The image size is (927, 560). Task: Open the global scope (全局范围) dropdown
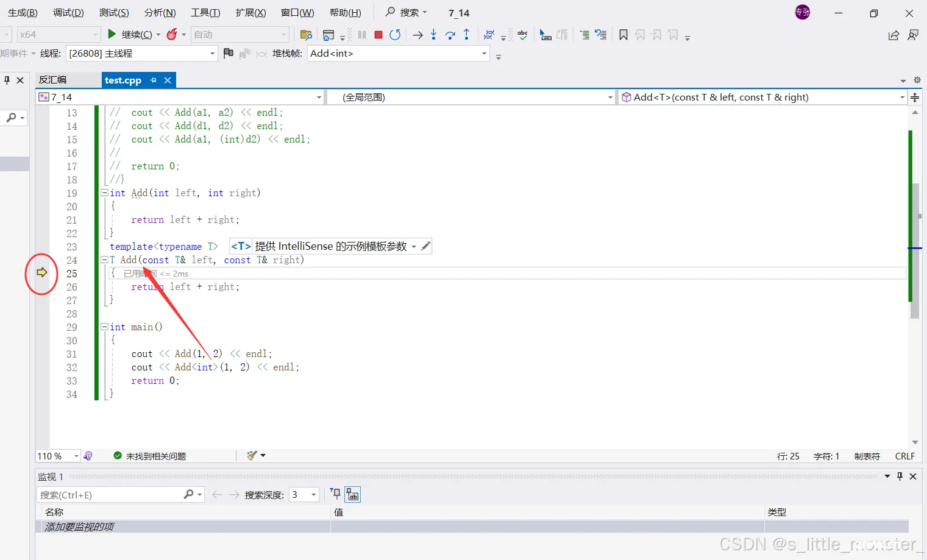[610, 97]
